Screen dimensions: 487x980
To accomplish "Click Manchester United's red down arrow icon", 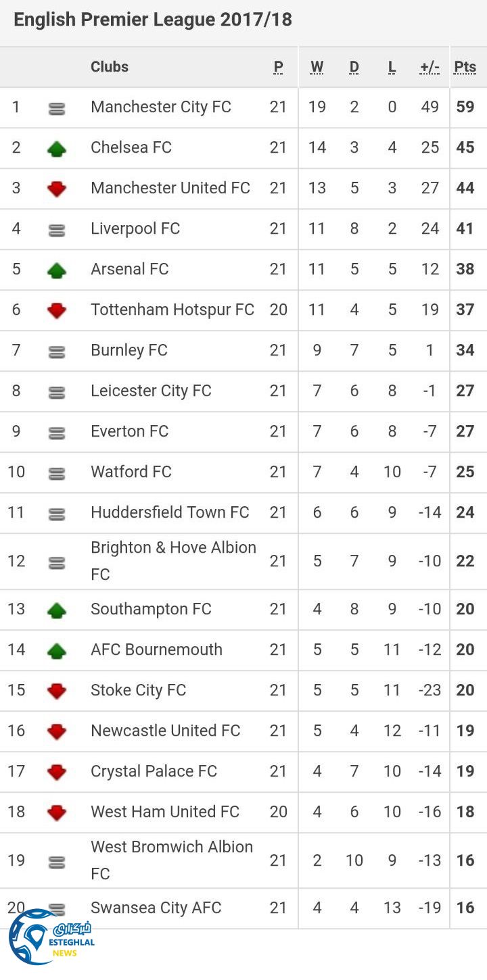I will (57, 189).
